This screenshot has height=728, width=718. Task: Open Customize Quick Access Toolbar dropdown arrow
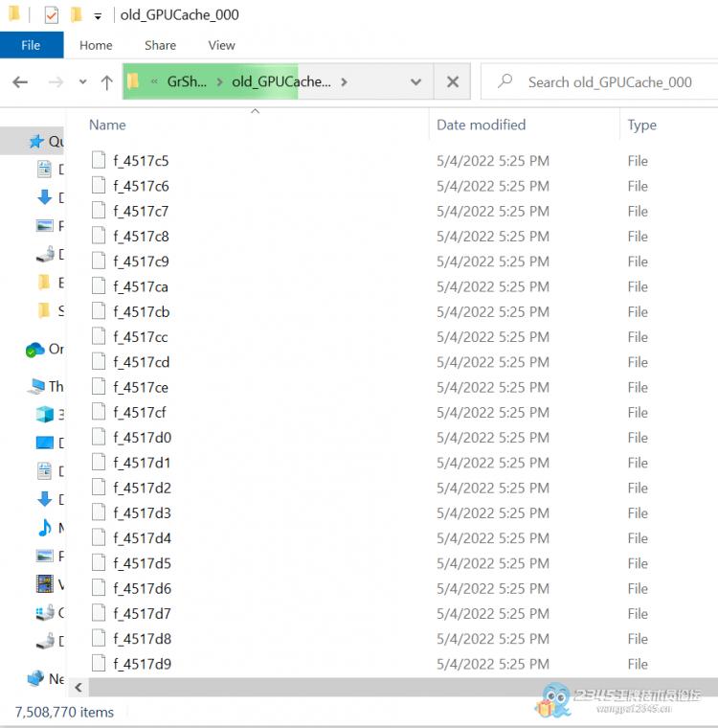point(98,16)
